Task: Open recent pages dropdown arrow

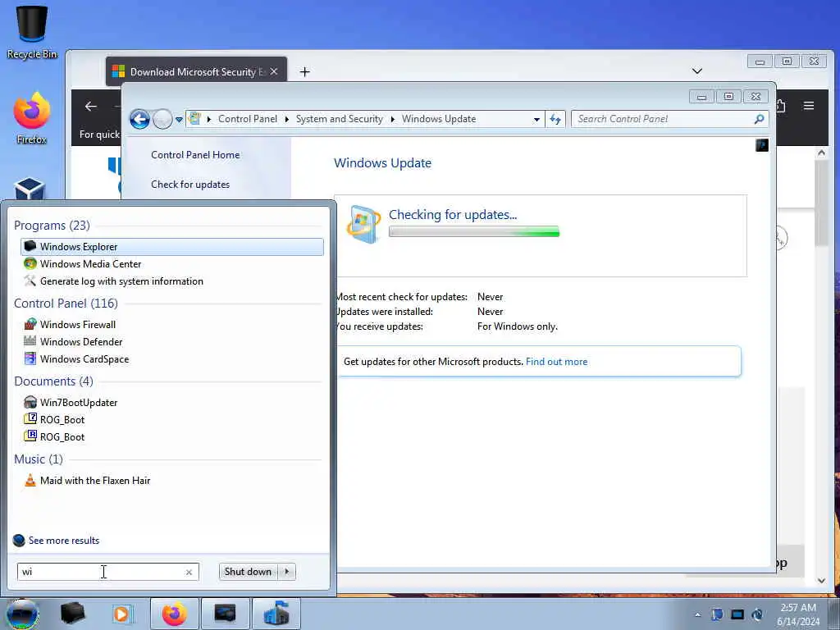Action: pos(179,120)
